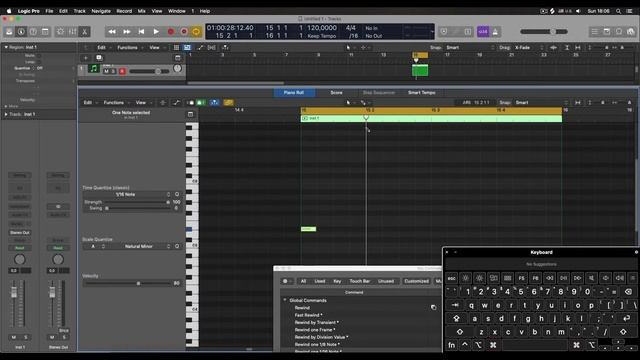
Task: Open the Time Quantize 1/16 Note dropdown
Action: 127,194
